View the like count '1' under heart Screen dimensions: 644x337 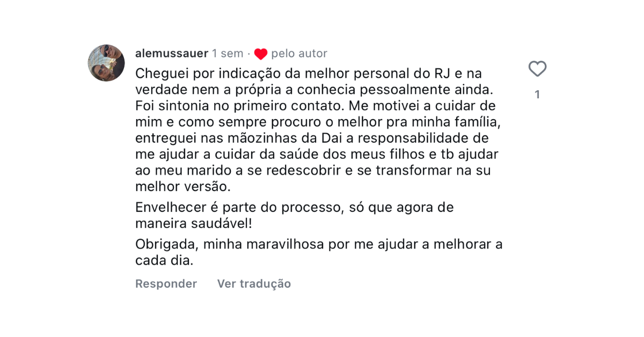537,95
